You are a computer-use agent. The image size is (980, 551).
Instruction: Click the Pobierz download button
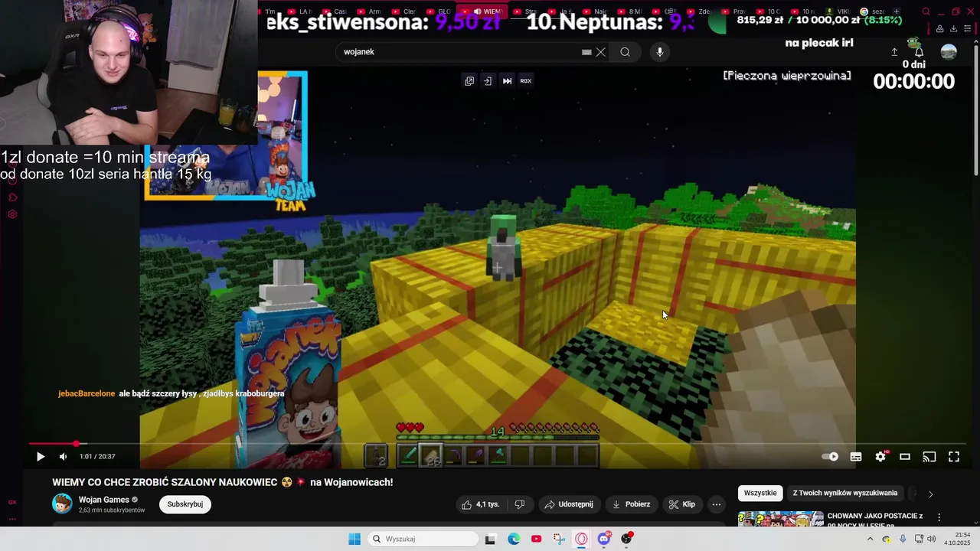coord(631,504)
